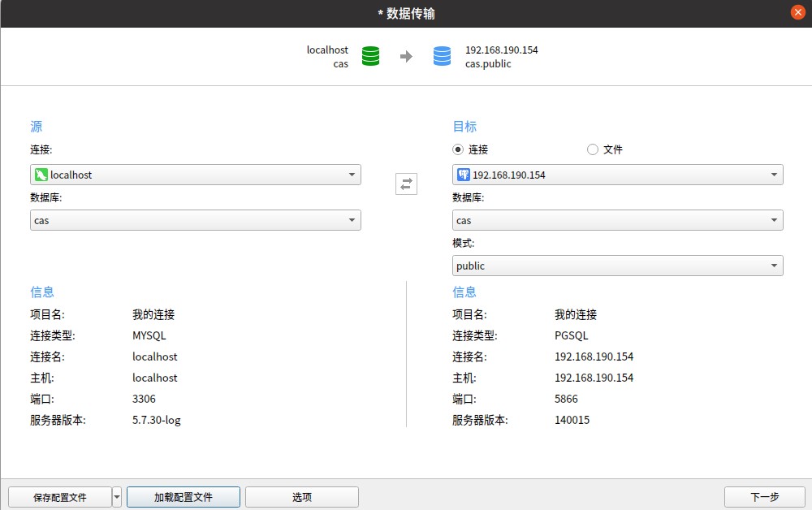The image size is (812, 510).
Task: Click the server version 5.7.30-log
Action: [157, 420]
